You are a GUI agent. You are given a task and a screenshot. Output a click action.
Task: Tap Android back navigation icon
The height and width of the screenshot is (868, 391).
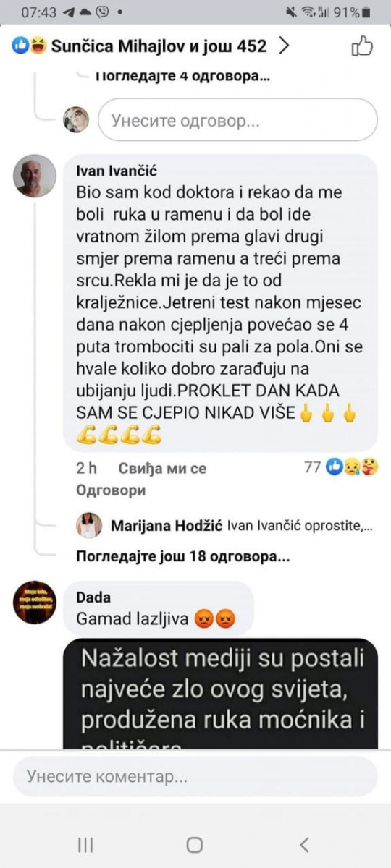tap(305, 845)
